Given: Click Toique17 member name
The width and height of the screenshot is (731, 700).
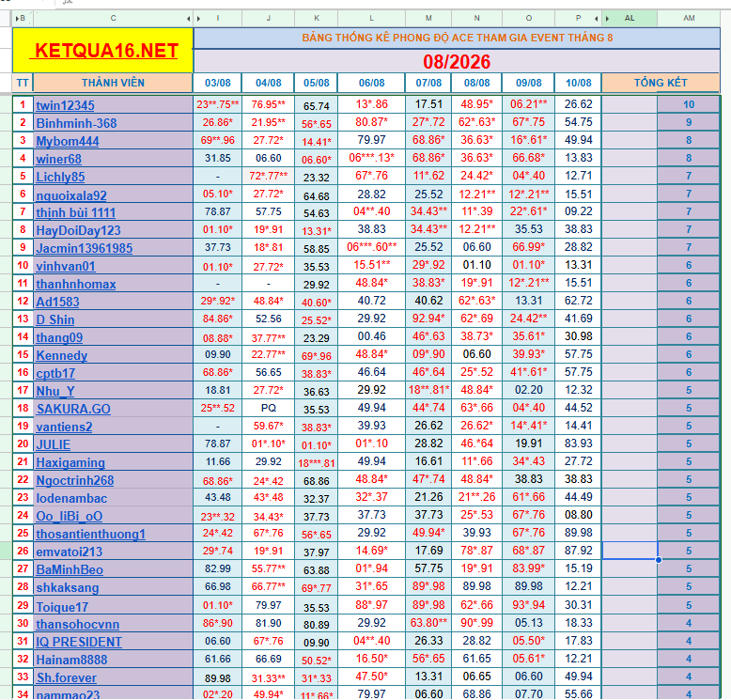Looking at the screenshot, I should [62, 607].
